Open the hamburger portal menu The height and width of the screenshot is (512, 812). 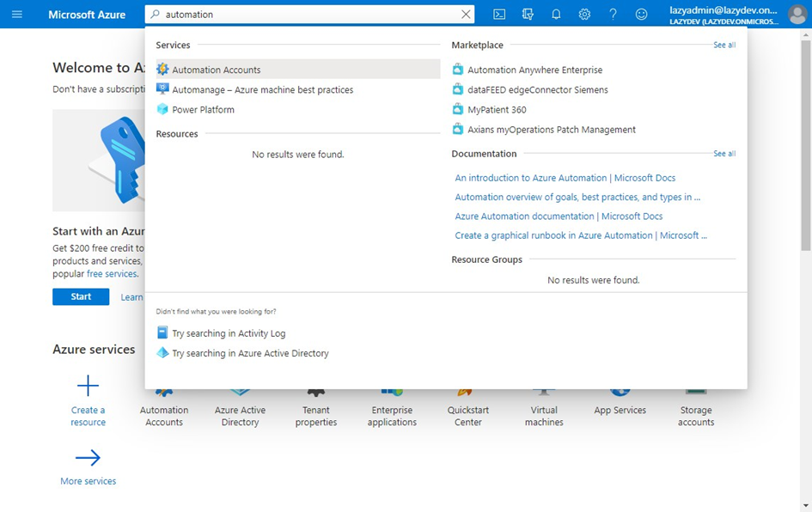[x=17, y=14]
